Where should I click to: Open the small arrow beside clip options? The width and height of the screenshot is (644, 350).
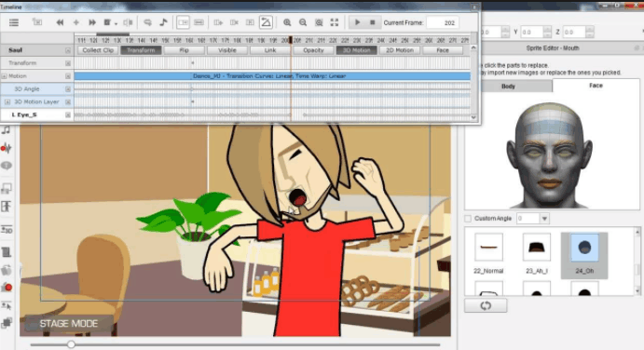pos(116,23)
